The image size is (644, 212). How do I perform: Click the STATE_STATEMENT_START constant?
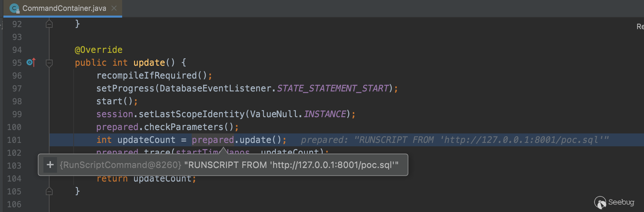[x=333, y=88]
